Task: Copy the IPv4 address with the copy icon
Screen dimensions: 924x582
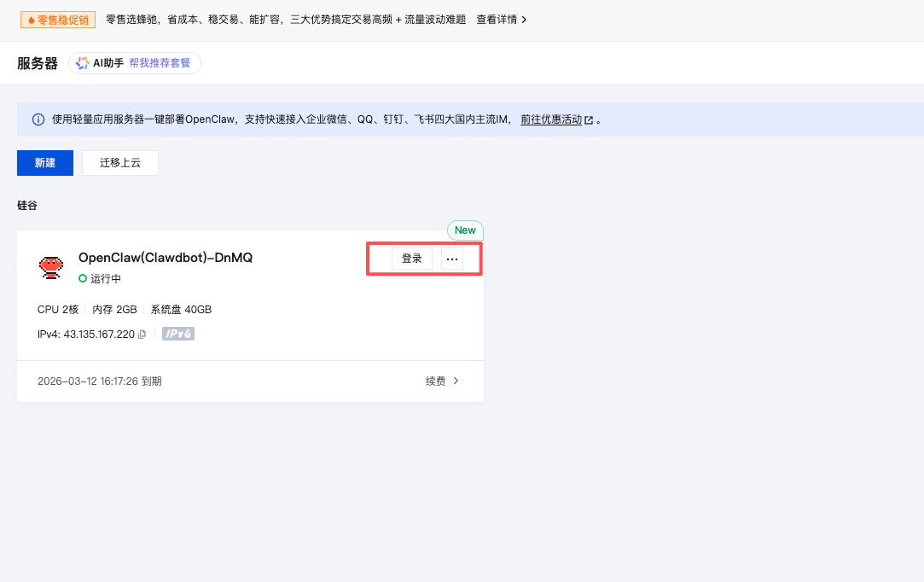Action: coord(142,335)
